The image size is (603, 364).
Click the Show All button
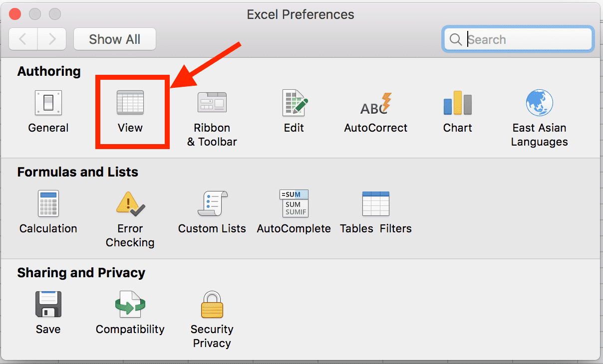pyautogui.click(x=115, y=39)
